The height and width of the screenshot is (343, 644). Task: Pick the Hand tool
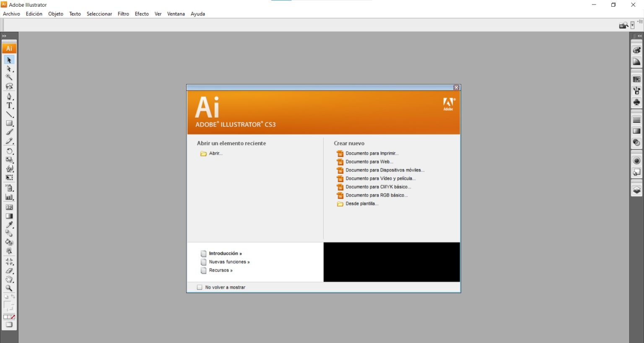[x=9, y=279]
